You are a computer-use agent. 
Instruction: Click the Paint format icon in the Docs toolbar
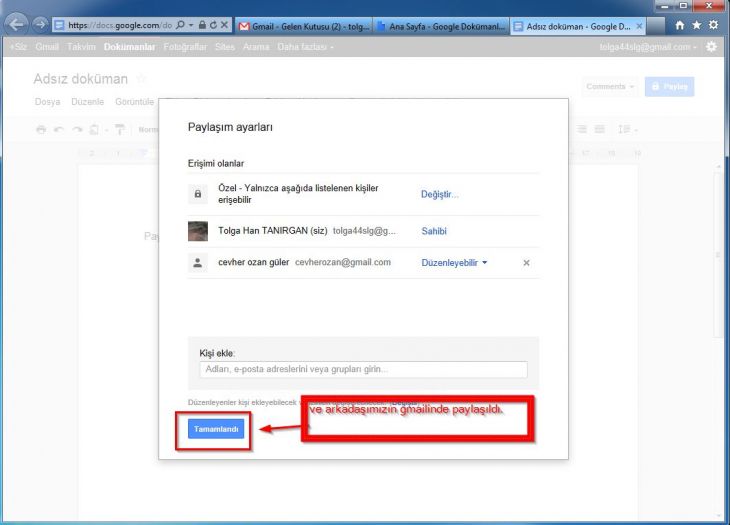(120, 129)
